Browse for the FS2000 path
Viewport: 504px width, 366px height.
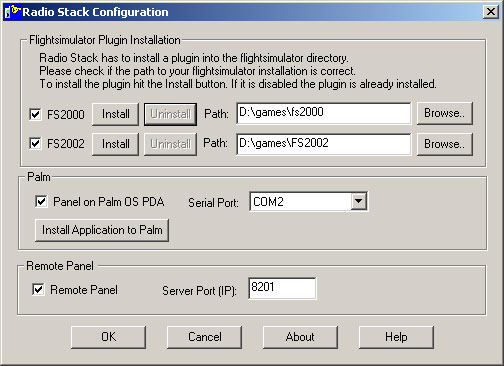click(444, 113)
